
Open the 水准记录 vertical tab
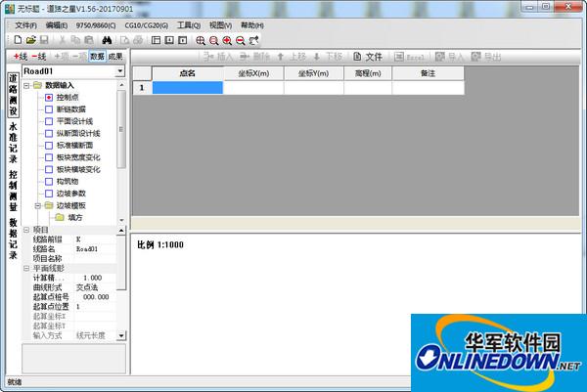pos(13,143)
